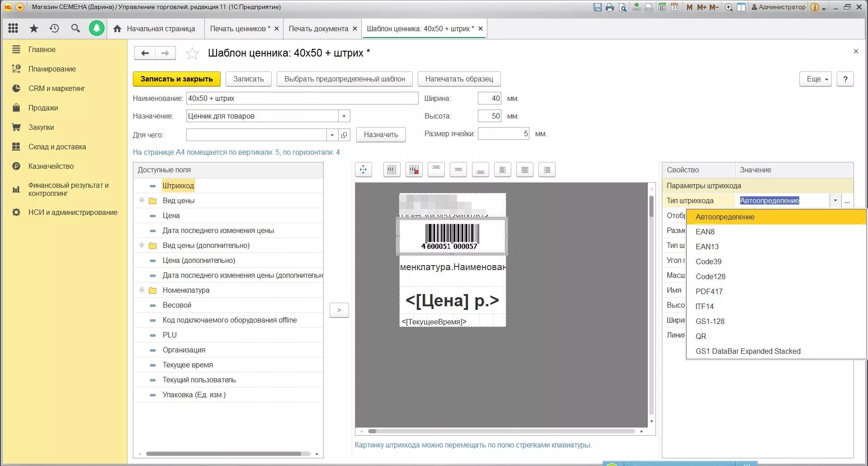Align text left in template editor
This screenshot has width=868, height=466.
point(503,170)
